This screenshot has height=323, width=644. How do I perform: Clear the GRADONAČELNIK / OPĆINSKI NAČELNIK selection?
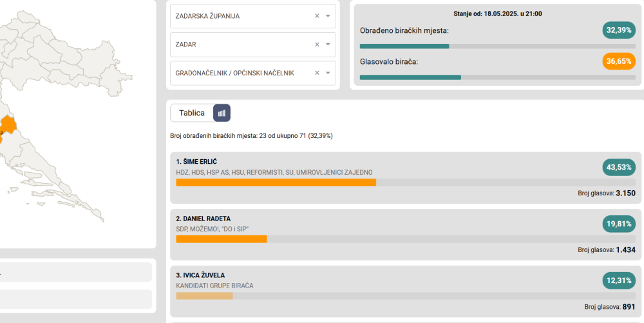click(x=317, y=73)
